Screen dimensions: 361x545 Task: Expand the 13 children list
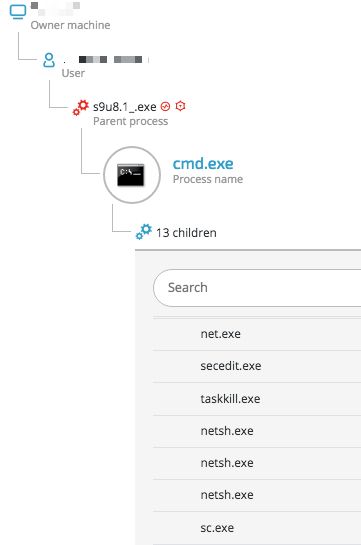pos(186,233)
